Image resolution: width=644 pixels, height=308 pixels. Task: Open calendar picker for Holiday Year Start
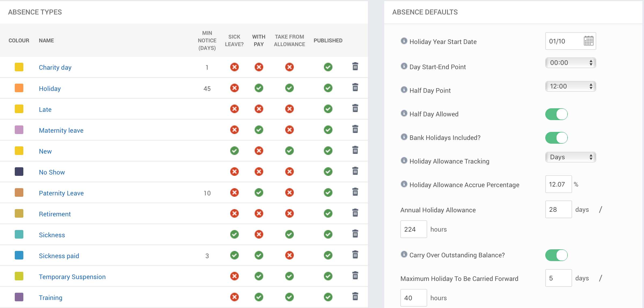[x=588, y=41]
